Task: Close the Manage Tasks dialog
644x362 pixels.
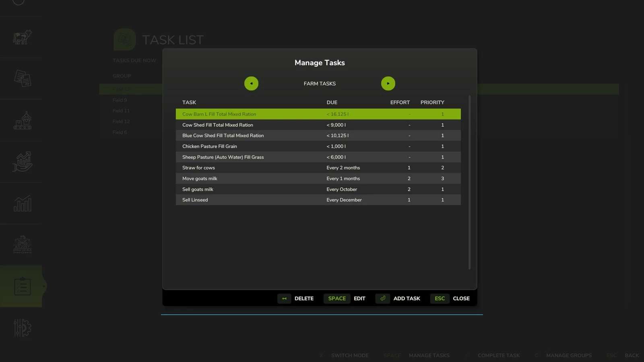Action: click(x=450, y=298)
